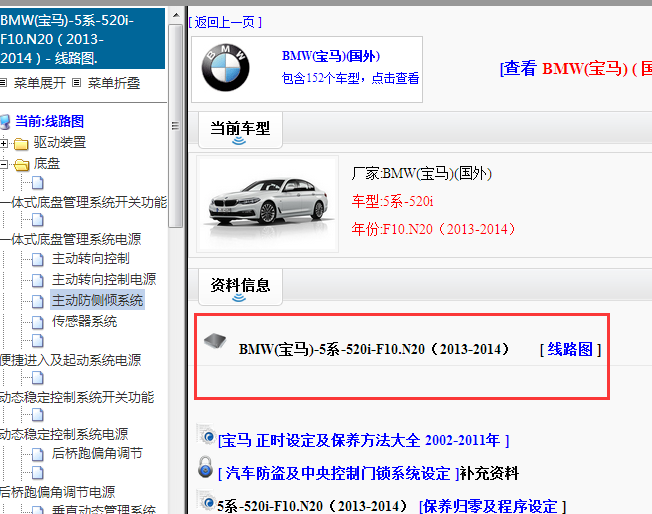The height and width of the screenshot is (514, 652).
Task: Expand the 驱动装置 tree node
Action: coord(4,144)
